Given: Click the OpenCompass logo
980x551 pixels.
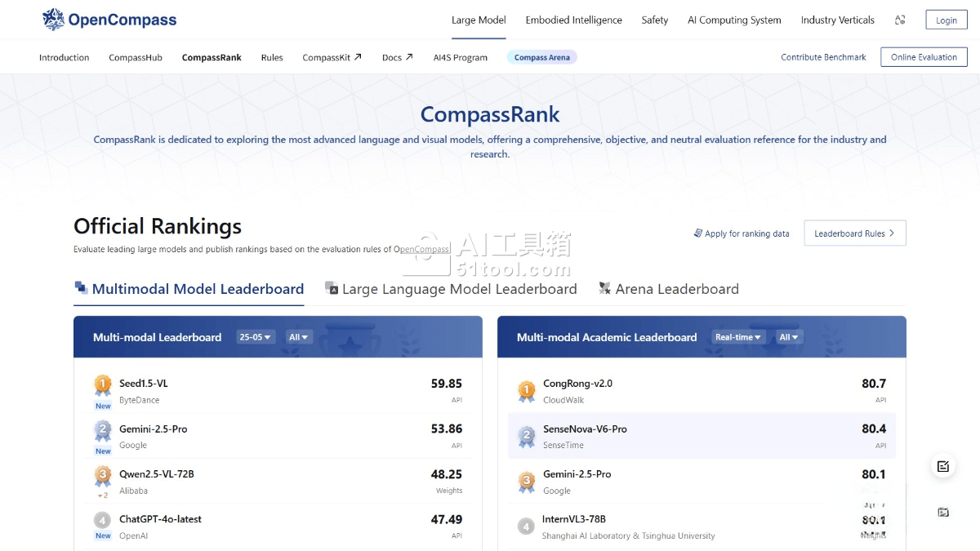Looking at the screenshot, I should click(109, 20).
